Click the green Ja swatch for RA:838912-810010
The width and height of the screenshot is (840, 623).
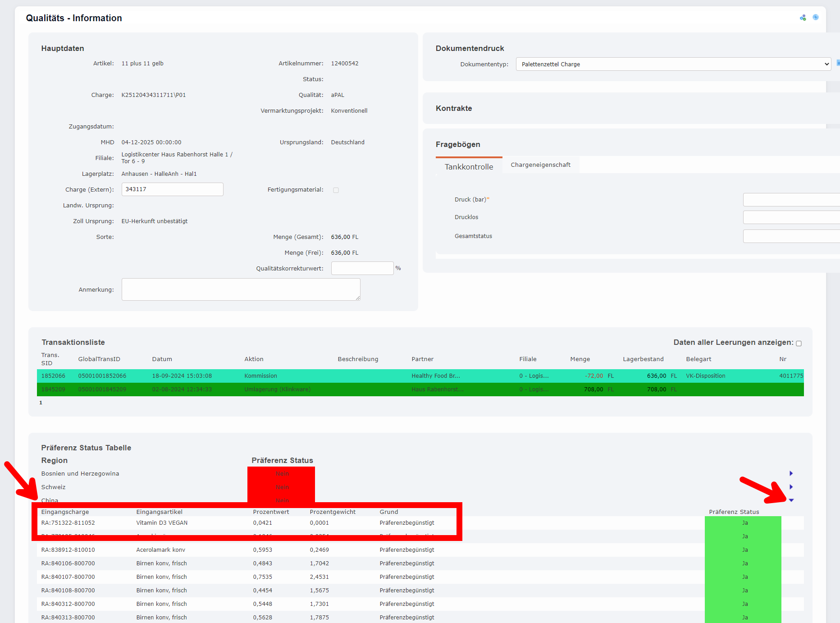[x=744, y=550]
